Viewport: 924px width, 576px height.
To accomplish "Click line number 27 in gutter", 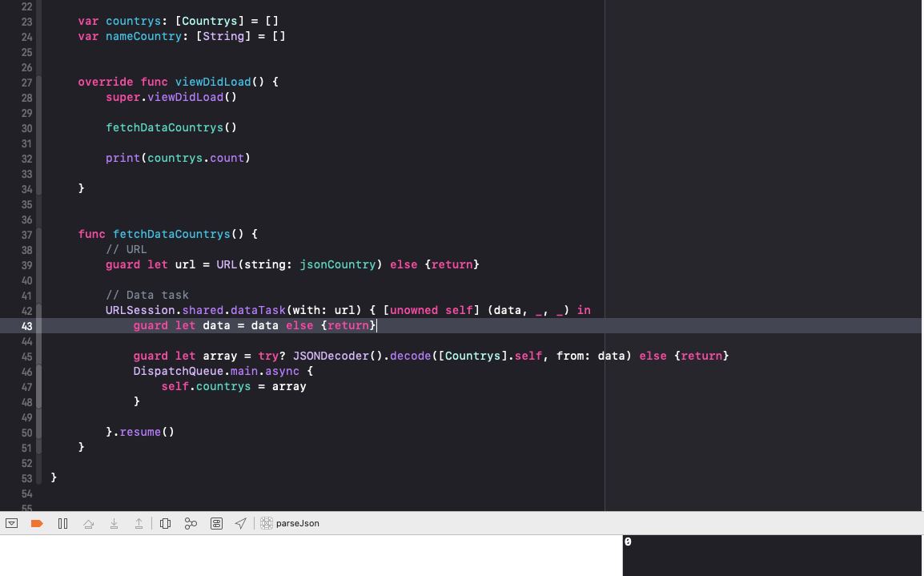I will [26, 83].
